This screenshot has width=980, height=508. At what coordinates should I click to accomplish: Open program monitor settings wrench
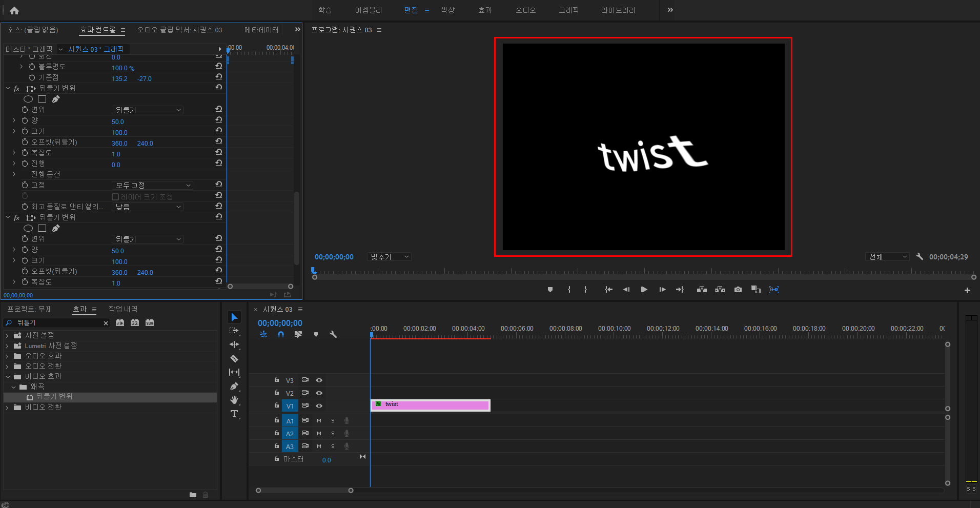tap(920, 256)
